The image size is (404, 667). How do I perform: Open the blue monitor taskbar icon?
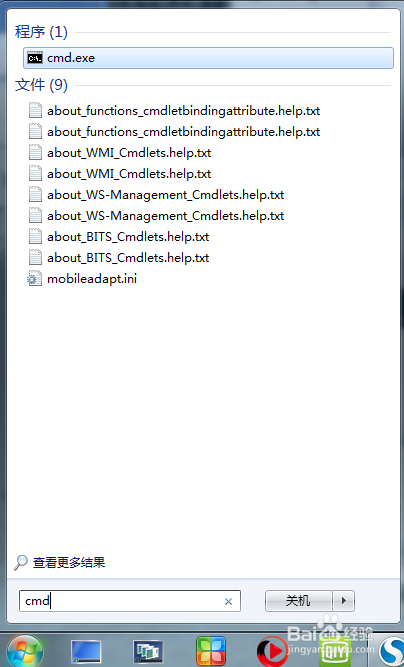click(x=86, y=651)
